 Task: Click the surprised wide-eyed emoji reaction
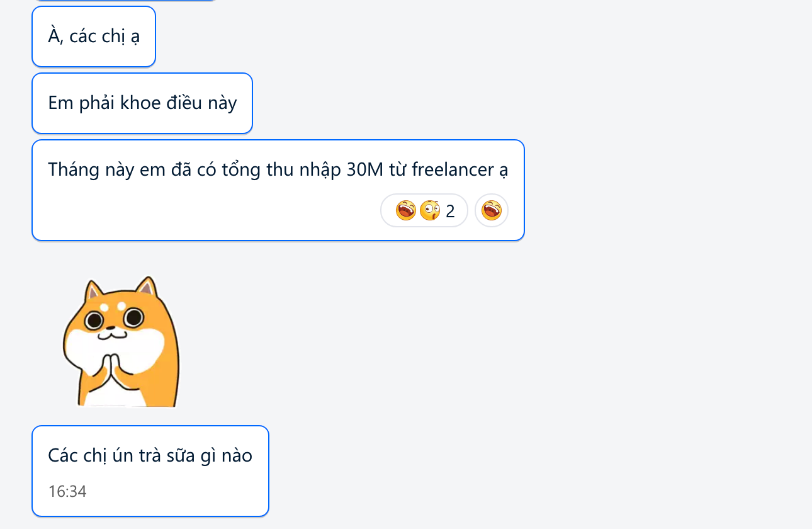coord(430,210)
